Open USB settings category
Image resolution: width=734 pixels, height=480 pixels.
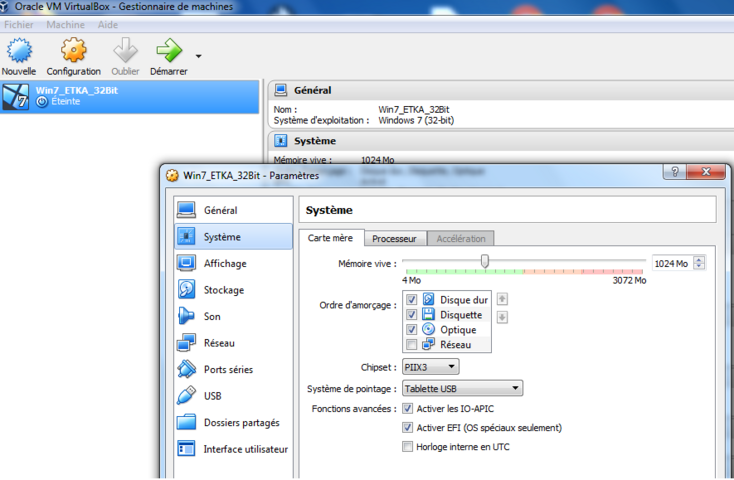click(233, 396)
